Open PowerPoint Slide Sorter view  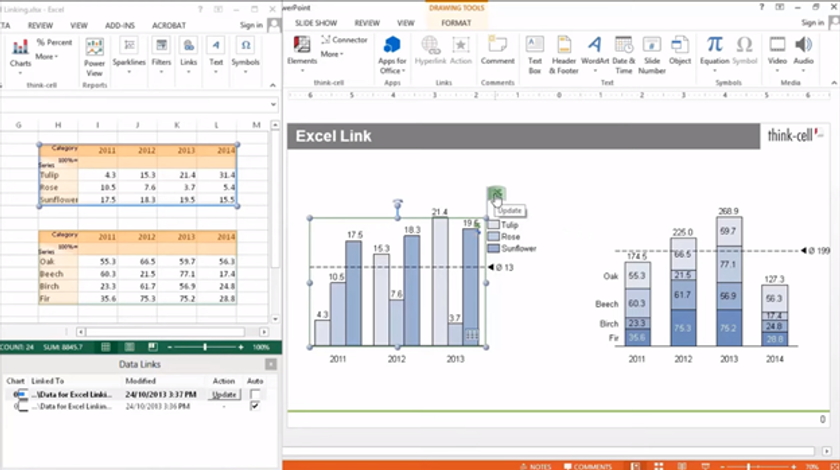coord(658,466)
